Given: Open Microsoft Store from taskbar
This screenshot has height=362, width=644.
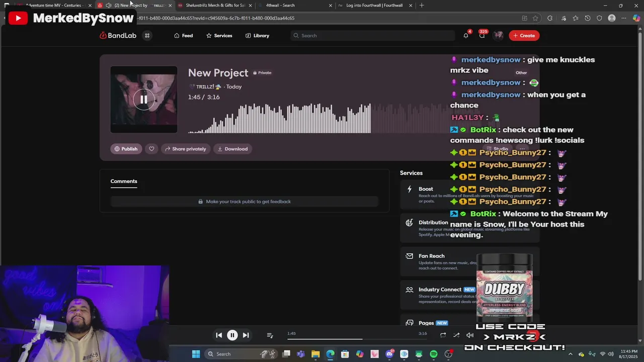Looking at the screenshot, I should [x=345, y=354].
